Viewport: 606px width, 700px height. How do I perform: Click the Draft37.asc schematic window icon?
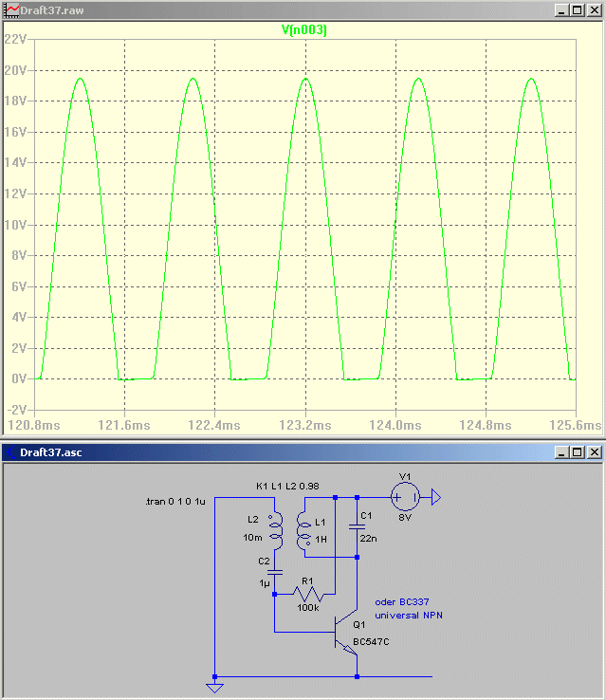(11, 452)
